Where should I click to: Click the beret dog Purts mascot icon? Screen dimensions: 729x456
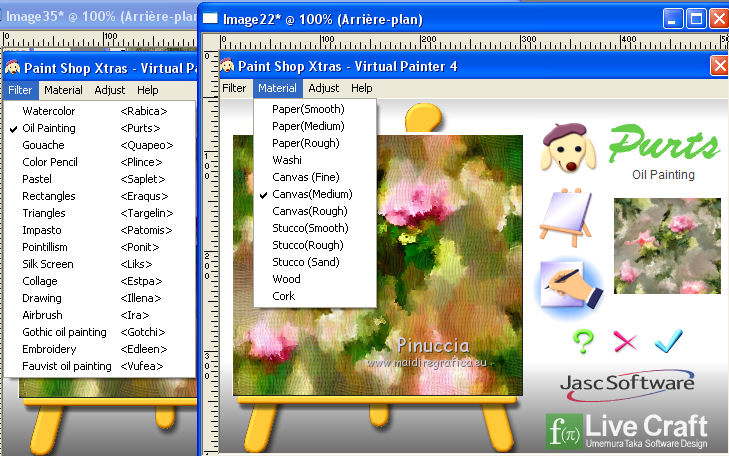click(568, 148)
